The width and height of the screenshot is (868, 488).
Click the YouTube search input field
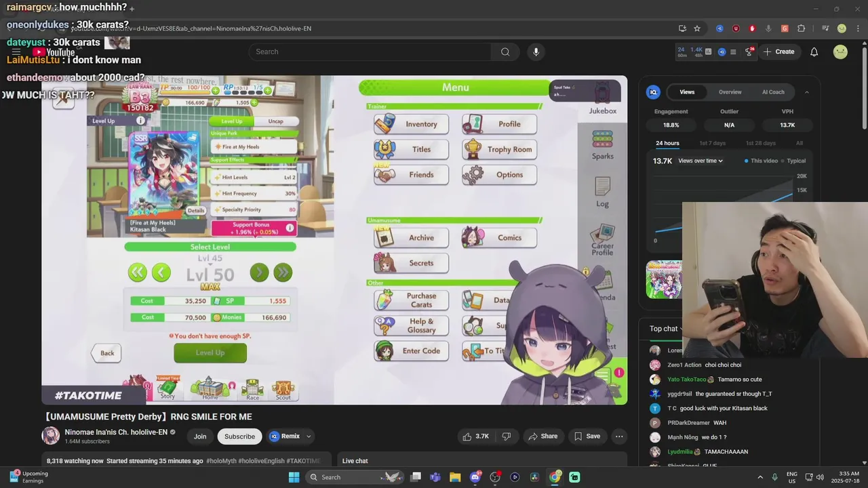370,52
